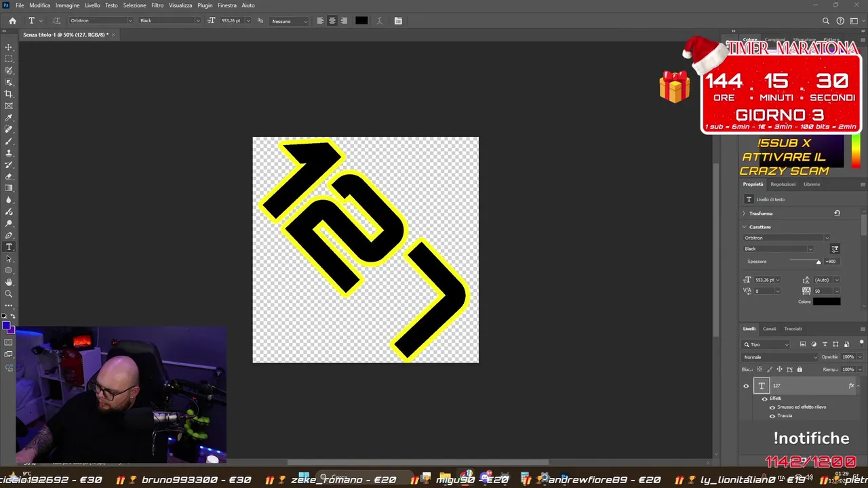Collapse the Carattere section
Screen dimensions: 868x488
744,227
